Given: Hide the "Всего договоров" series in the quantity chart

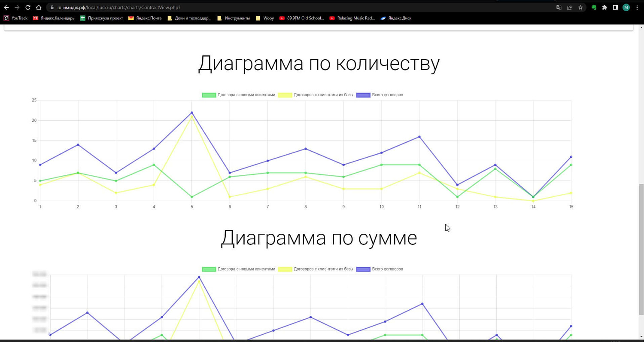Looking at the screenshot, I should coord(380,95).
